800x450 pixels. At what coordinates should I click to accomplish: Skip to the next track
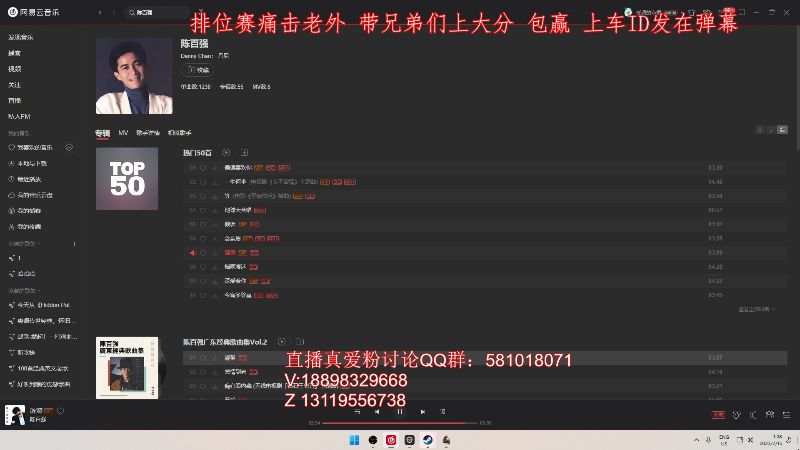422,412
